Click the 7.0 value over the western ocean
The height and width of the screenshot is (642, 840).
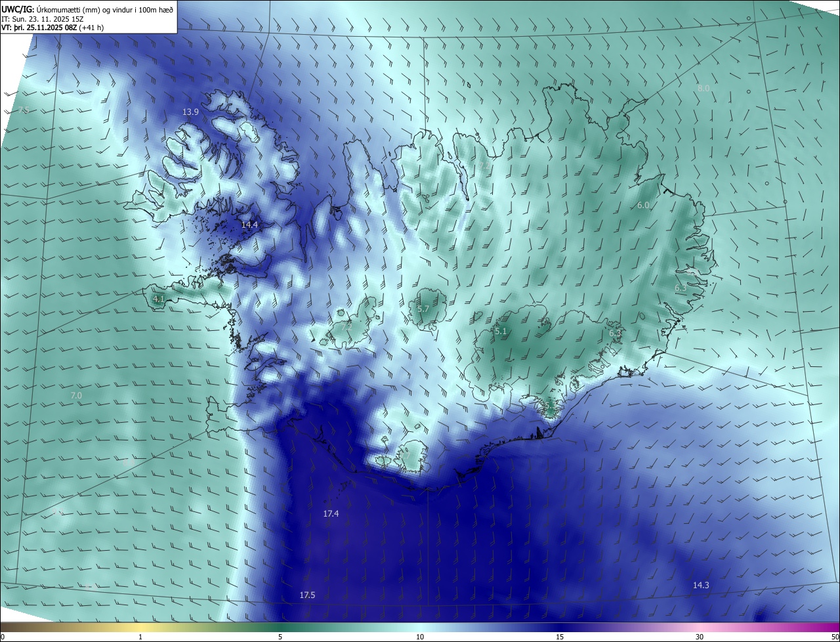click(76, 395)
